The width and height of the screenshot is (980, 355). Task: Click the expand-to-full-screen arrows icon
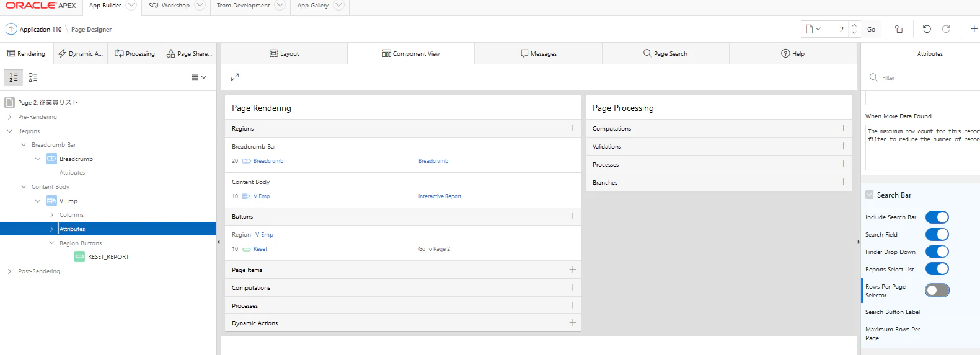click(235, 77)
